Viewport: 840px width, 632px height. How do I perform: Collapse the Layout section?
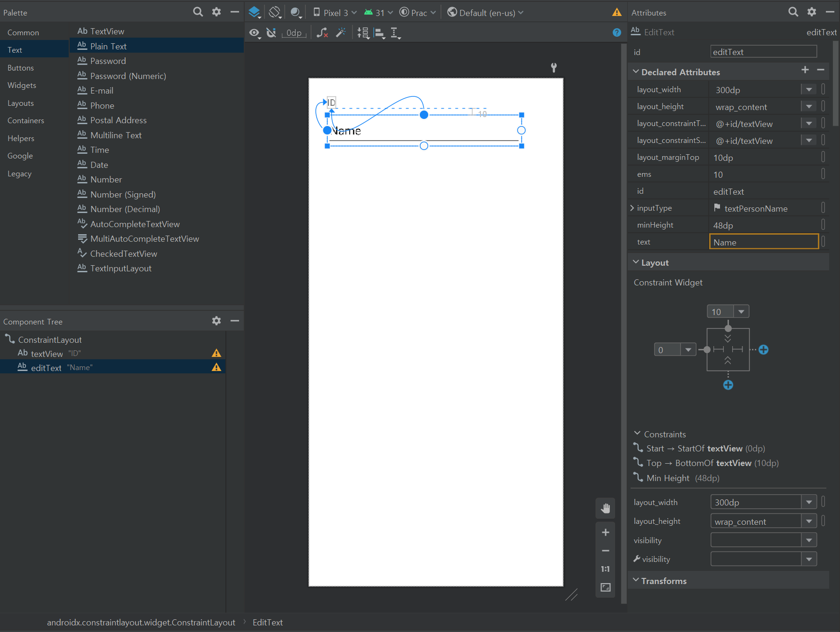[636, 262]
